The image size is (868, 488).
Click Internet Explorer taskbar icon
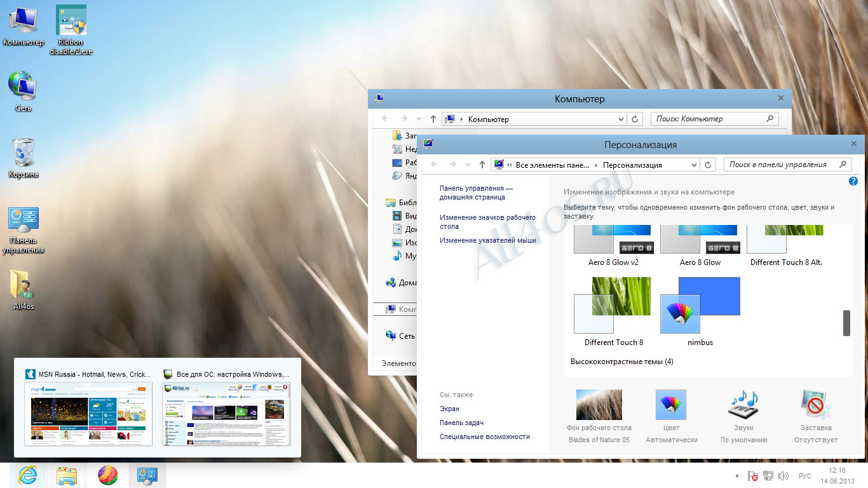27,475
